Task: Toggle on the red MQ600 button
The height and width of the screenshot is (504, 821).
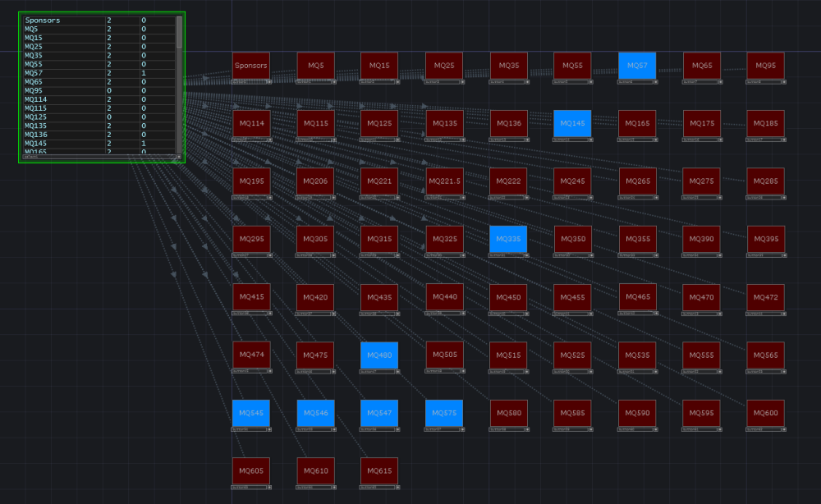Action: [x=765, y=413]
